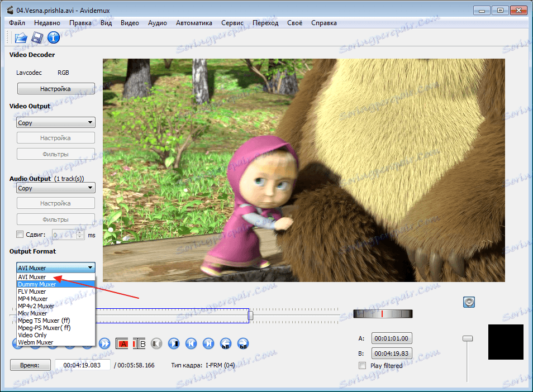Toggle the Play filtered checkbox
Viewport: 533px width, 392px height.
[363, 366]
